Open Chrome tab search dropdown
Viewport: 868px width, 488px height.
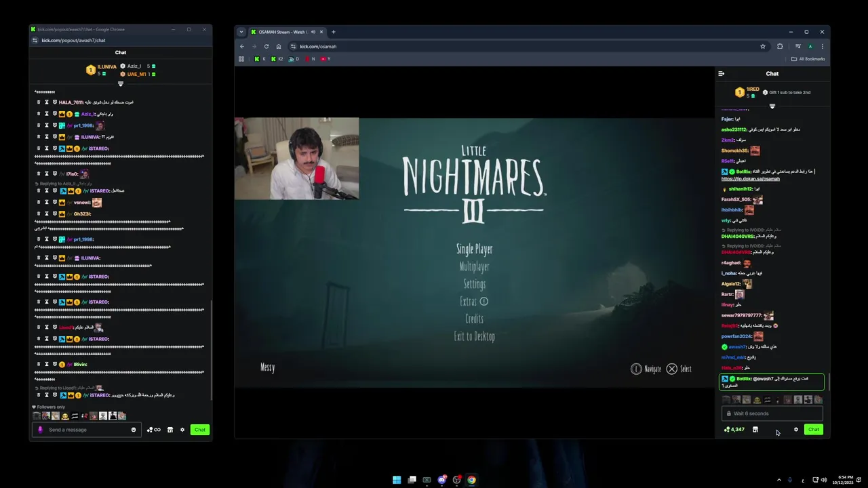click(241, 32)
